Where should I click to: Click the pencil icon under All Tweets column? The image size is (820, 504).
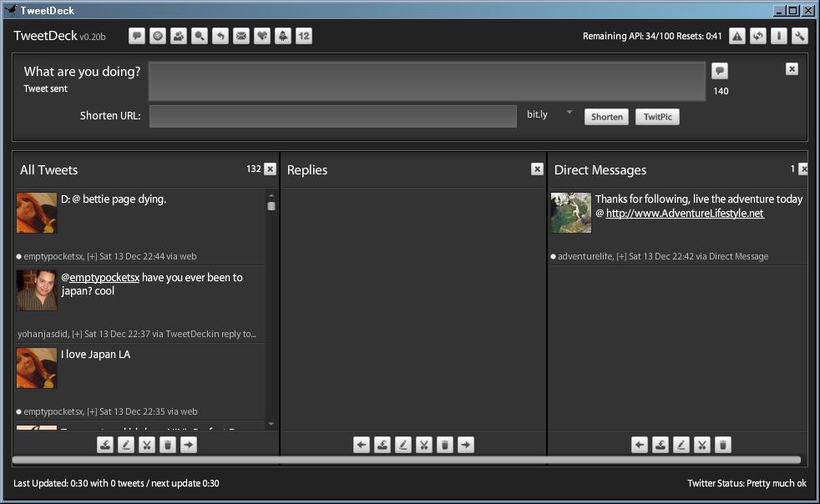[x=126, y=445]
